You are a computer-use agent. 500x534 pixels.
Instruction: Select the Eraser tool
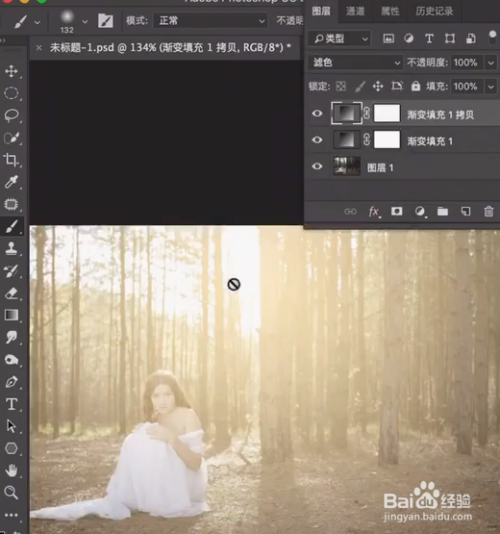pyautogui.click(x=11, y=293)
